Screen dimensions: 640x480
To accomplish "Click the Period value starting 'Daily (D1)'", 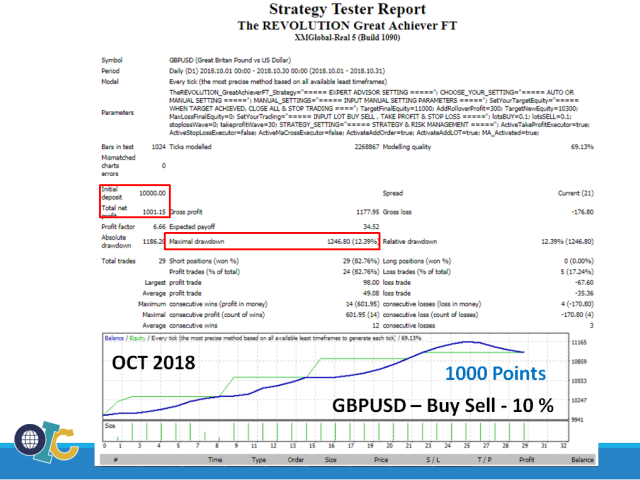I will 277,71.
